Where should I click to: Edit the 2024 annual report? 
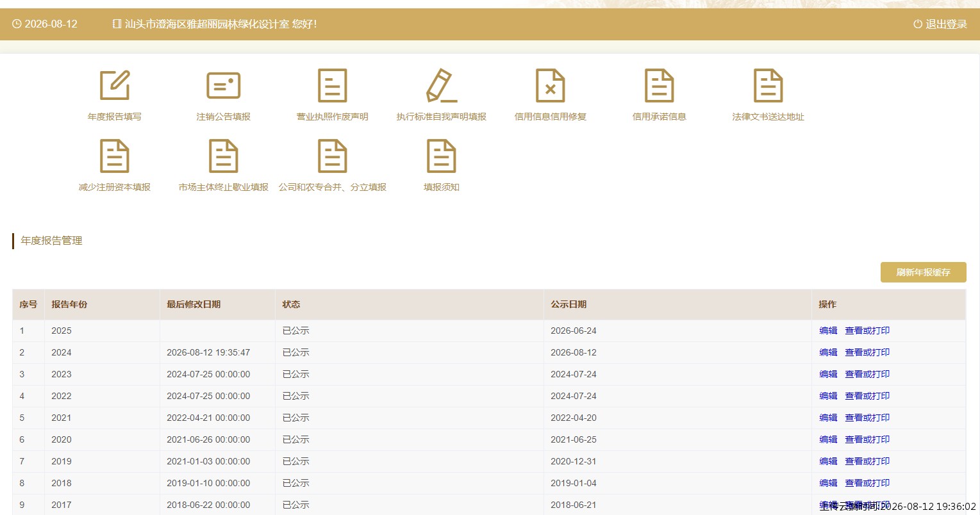[x=828, y=352]
